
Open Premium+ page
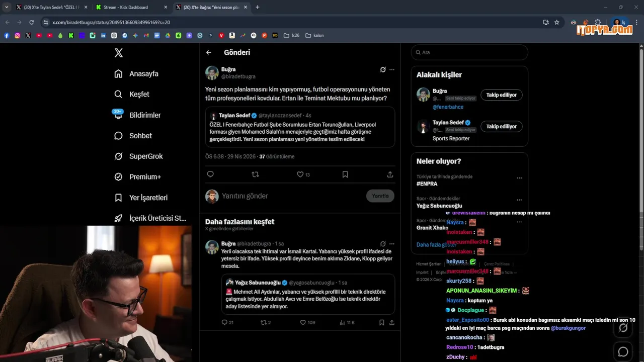tap(137, 177)
